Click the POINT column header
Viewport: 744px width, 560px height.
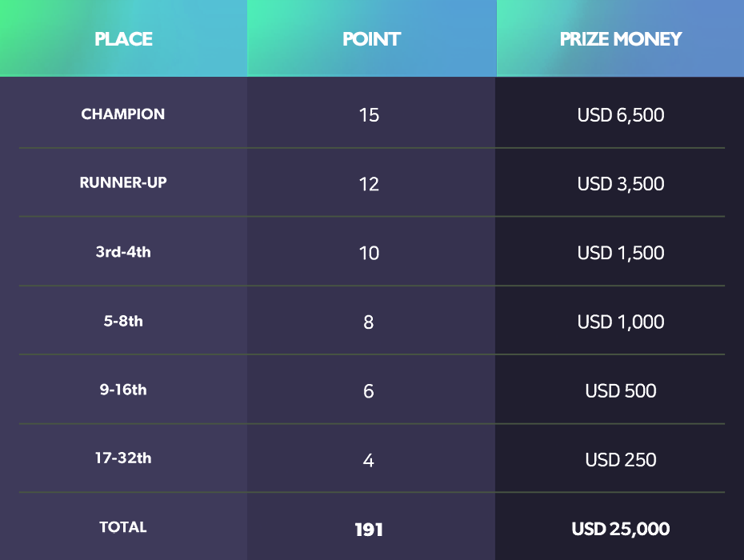pyautogui.click(x=371, y=38)
